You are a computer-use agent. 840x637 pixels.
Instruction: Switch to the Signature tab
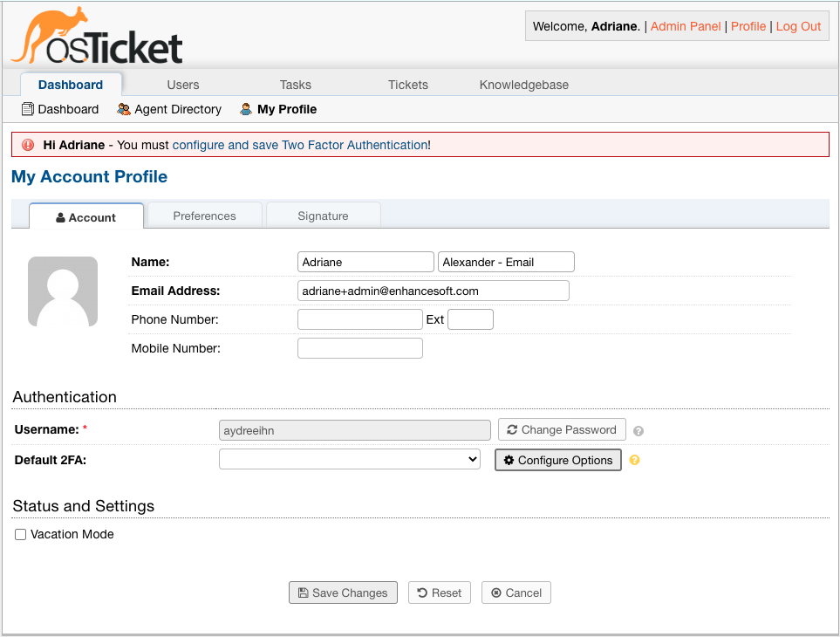324,216
